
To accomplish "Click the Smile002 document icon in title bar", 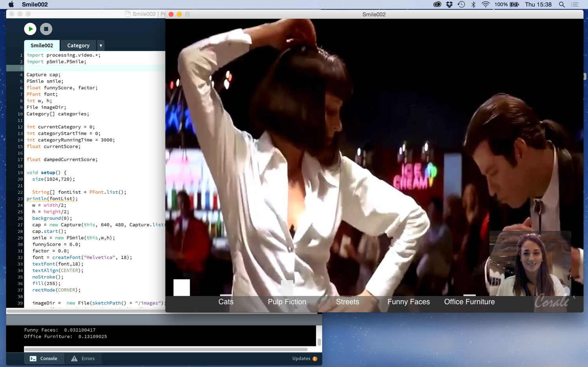I will point(128,14).
